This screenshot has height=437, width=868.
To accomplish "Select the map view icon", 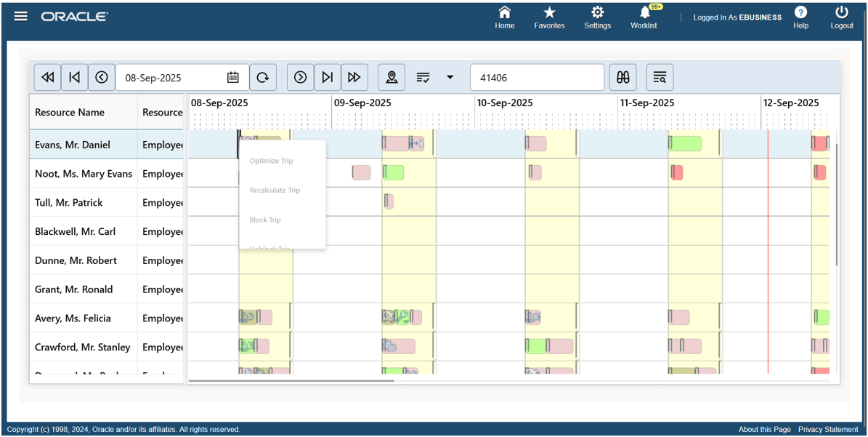I will click(x=392, y=76).
